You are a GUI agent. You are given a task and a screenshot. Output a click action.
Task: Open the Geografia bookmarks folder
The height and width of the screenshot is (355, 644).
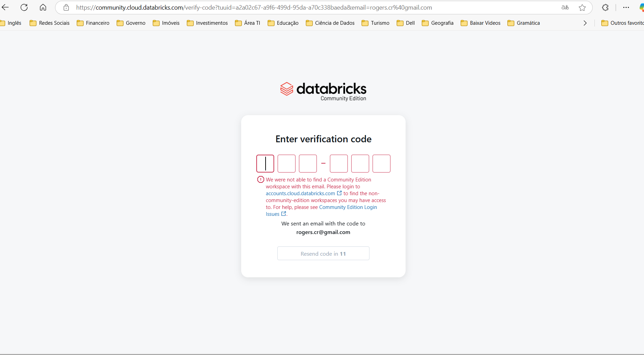tap(438, 23)
